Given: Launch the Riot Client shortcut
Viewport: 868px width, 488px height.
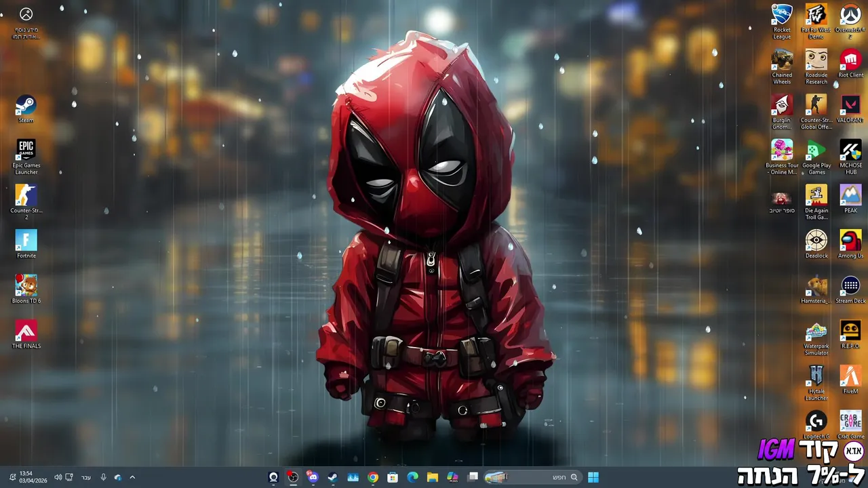Looking at the screenshot, I should tap(850, 64).
